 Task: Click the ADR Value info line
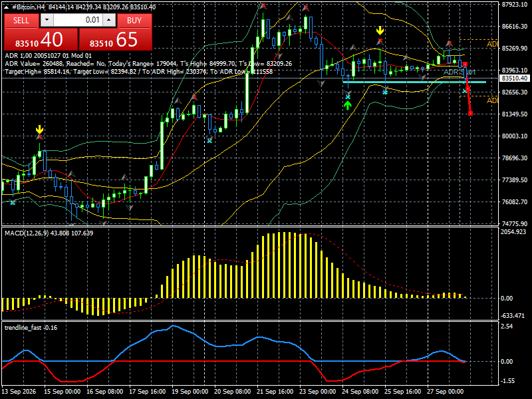[148, 63]
